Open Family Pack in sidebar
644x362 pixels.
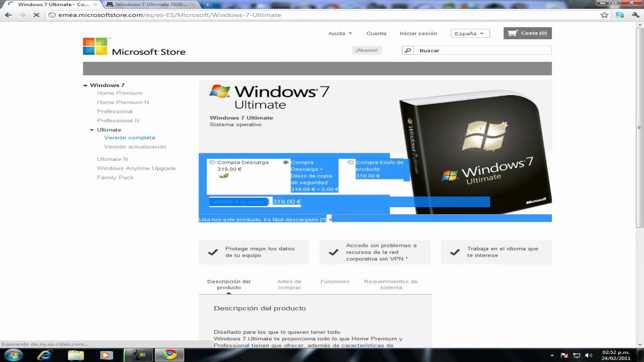pyautogui.click(x=115, y=177)
